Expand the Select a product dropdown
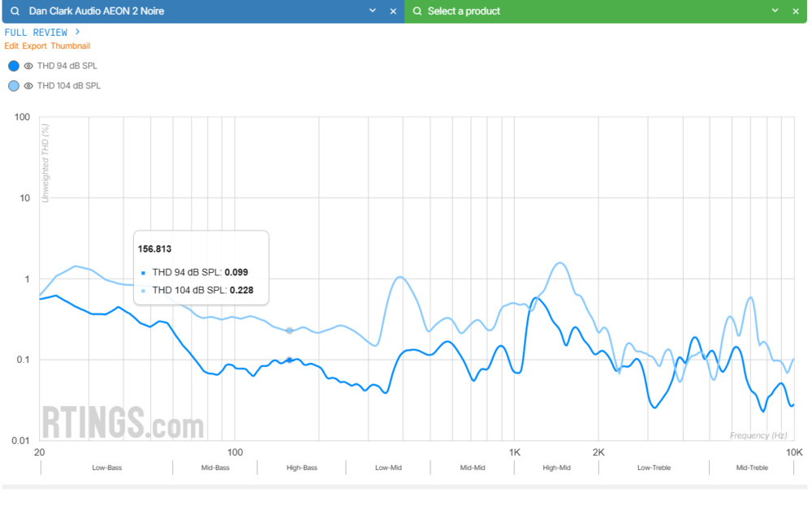 pyautogui.click(x=775, y=11)
